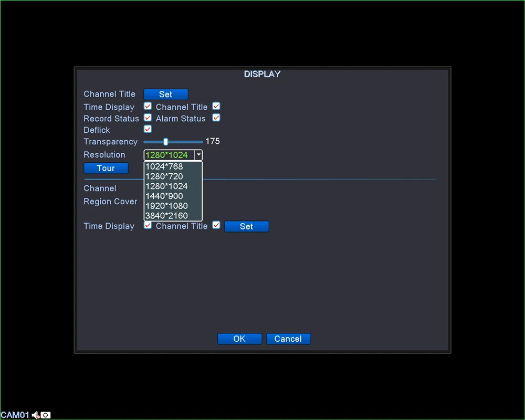The image size is (525, 420).
Task: Select 1024*768 resolution option
Action: point(173,166)
